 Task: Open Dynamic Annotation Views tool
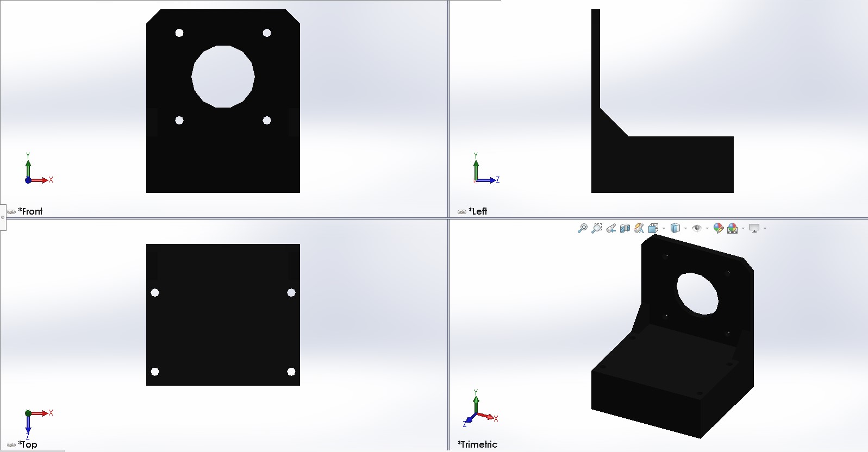pyautogui.click(x=639, y=228)
